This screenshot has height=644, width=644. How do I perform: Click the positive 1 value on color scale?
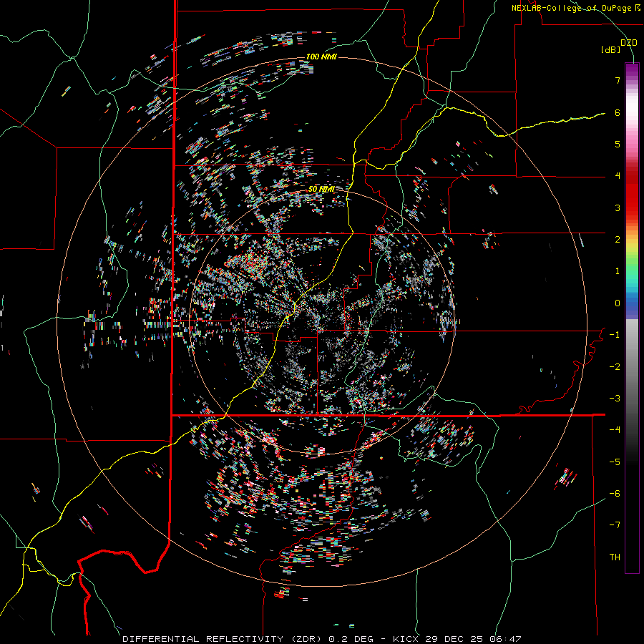(618, 271)
